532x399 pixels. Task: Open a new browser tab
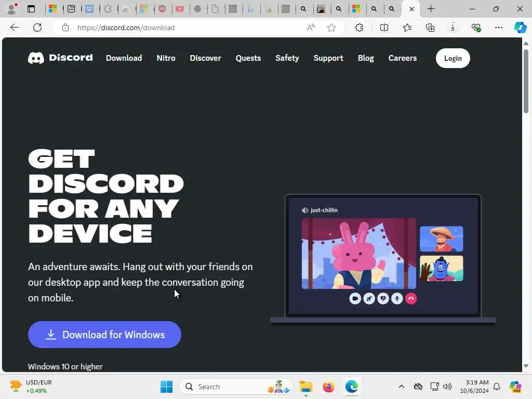(x=431, y=9)
